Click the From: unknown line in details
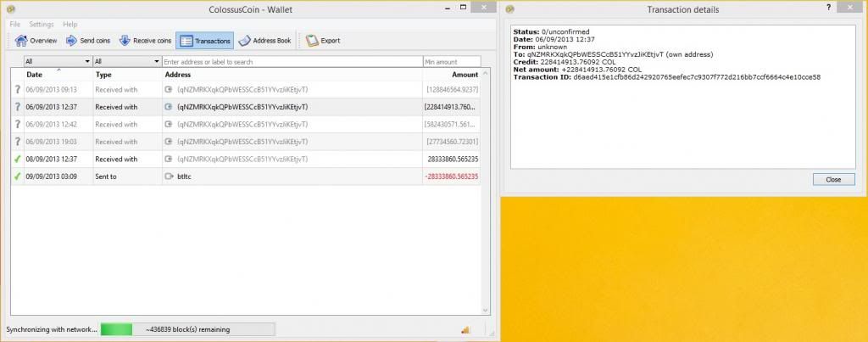Image resolution: width=868 pixels, height=342 pixels. 540,48
